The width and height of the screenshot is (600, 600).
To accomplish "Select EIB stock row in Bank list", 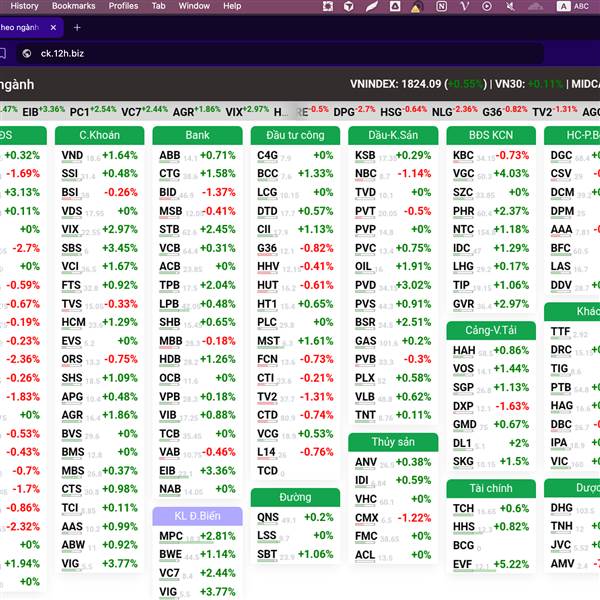I will tap(197, 471).
